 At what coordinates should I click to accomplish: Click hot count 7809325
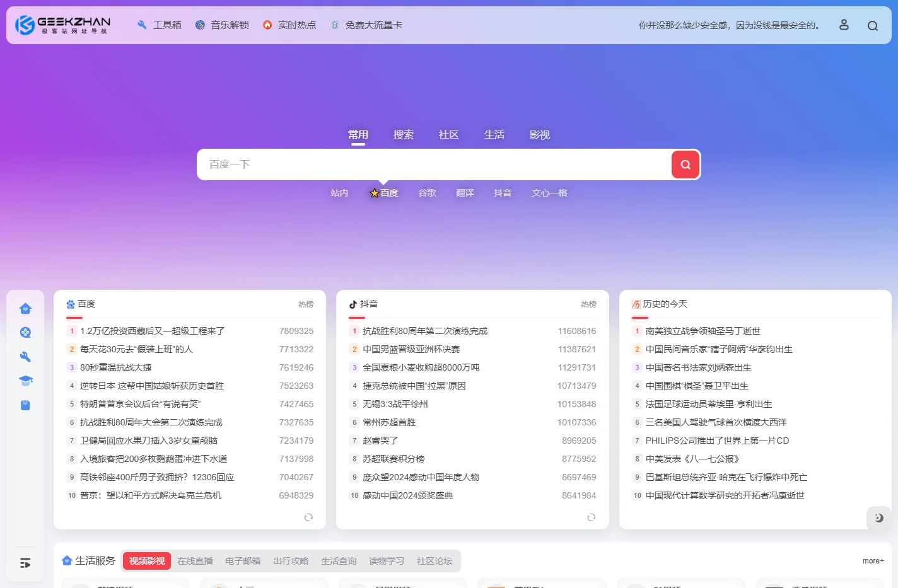pyautogui.click(x=296, y=331)
